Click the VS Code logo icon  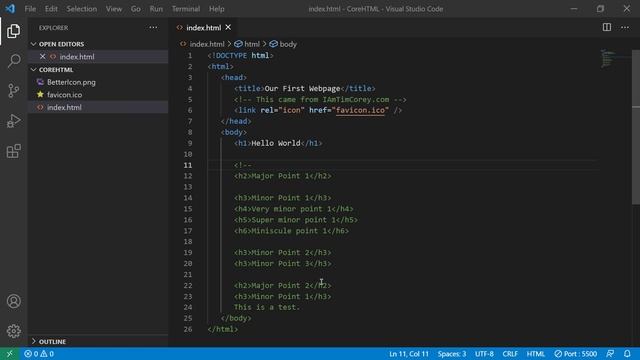[10, 9]
